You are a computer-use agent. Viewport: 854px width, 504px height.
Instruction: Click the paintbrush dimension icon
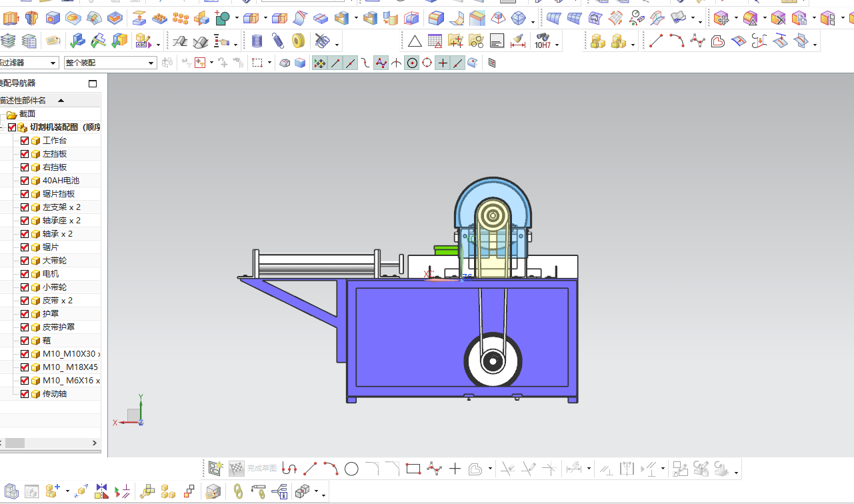click(x=517, y=41)
